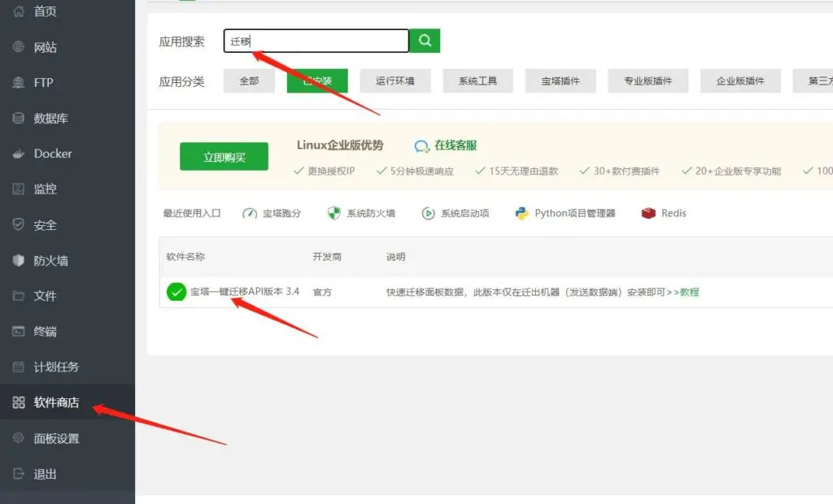Show 宝塔插件 category
Image resolution: width=833 pixels, height=504 pixels.
tap(560, 81)
